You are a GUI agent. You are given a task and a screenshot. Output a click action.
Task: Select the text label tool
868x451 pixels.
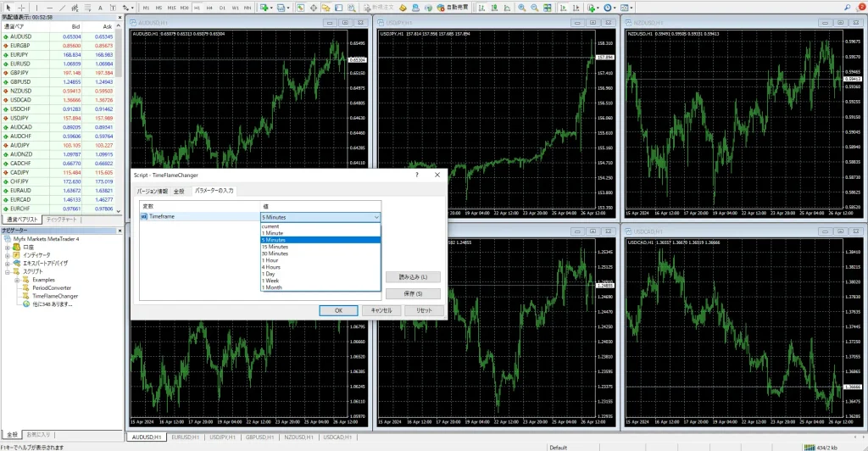[x=113, y=8]
